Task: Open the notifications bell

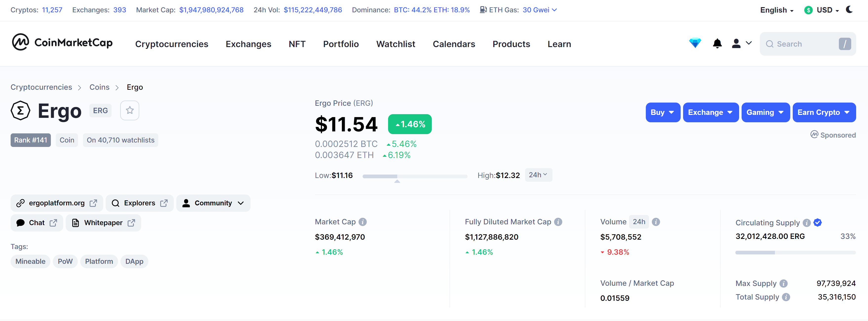Action: (x=717, y=43)
